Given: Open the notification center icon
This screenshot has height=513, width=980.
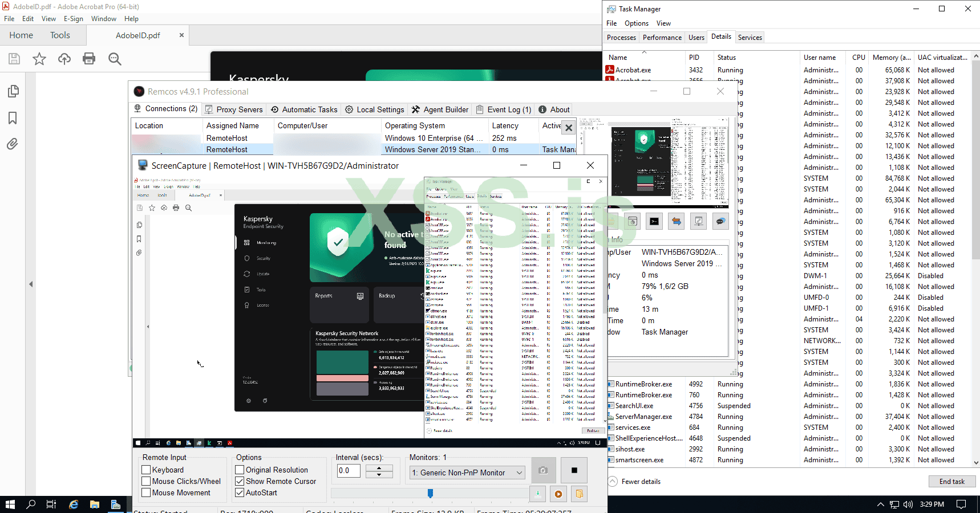Looking at the screenshot, I should point(961,504).
